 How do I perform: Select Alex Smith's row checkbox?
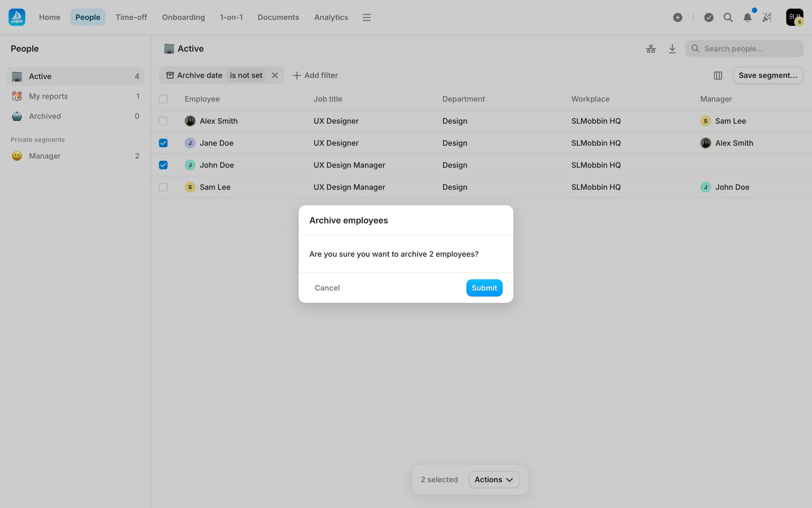point(163,121)
